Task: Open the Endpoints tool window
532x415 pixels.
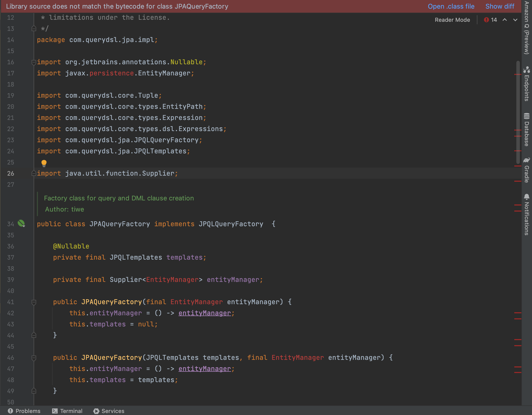Action: [x=527, y=84]
